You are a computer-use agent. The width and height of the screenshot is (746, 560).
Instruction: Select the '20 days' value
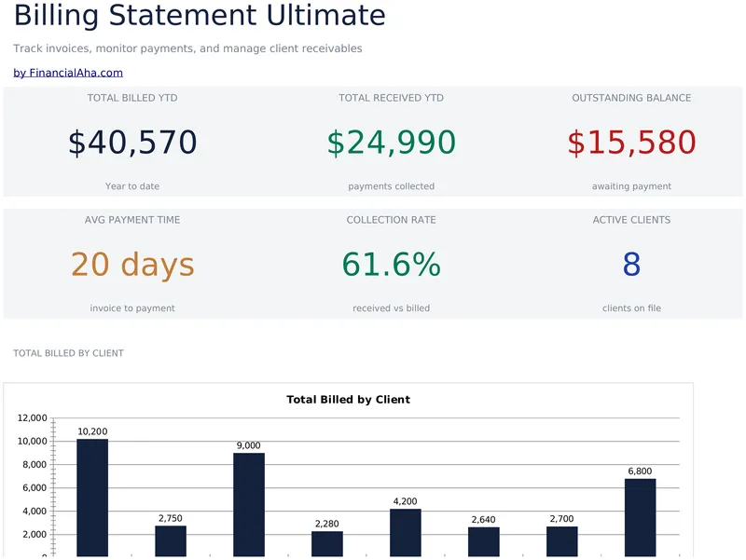click(132, 265)
